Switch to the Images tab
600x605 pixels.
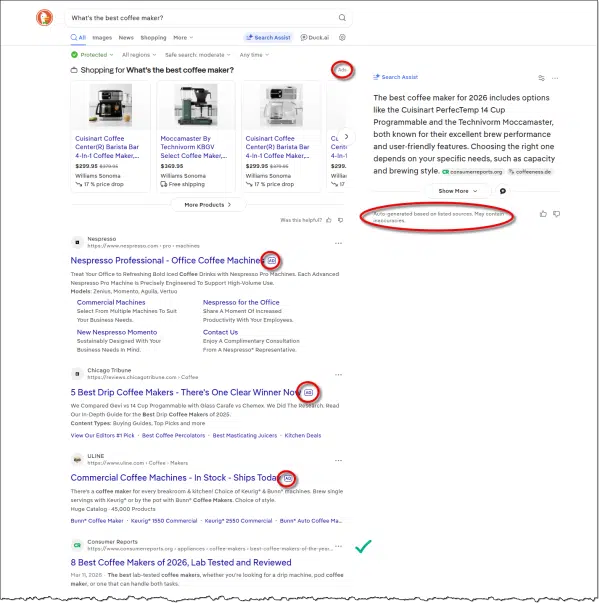coord(102,37)
